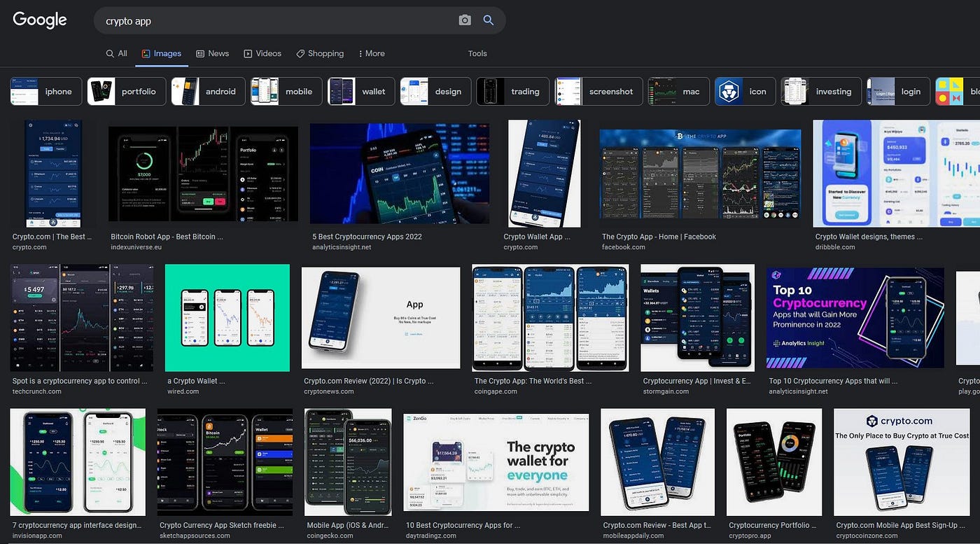
Task: Open the Crypto Wallet App phone image
Action: pos(545,174)
